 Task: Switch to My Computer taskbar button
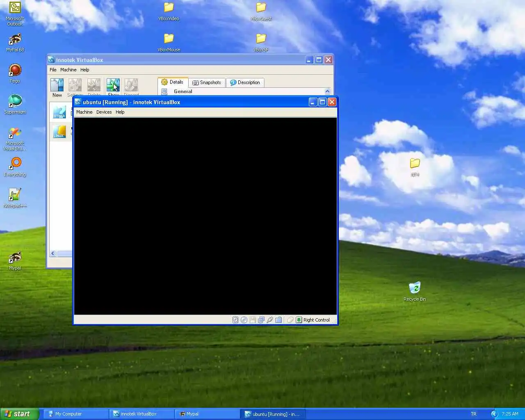(76, 414)
